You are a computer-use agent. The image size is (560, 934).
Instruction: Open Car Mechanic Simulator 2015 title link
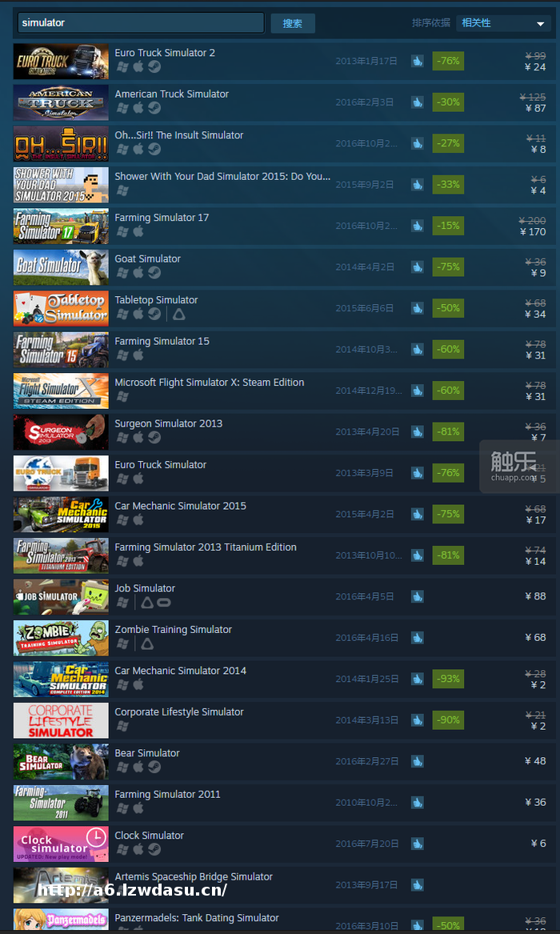click(x=180, y=506)
